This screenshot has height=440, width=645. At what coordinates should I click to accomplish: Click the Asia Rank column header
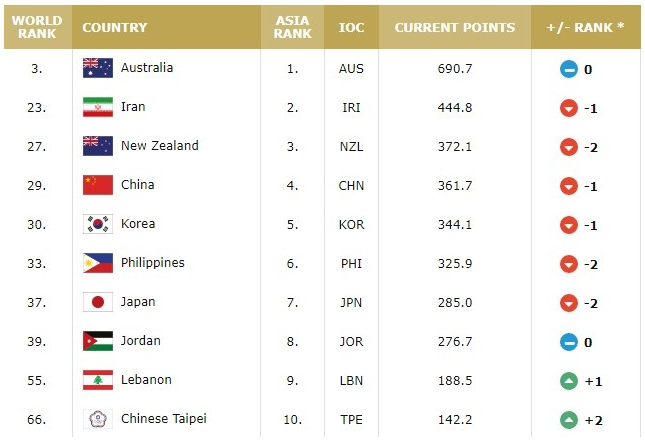click(292, 27)
